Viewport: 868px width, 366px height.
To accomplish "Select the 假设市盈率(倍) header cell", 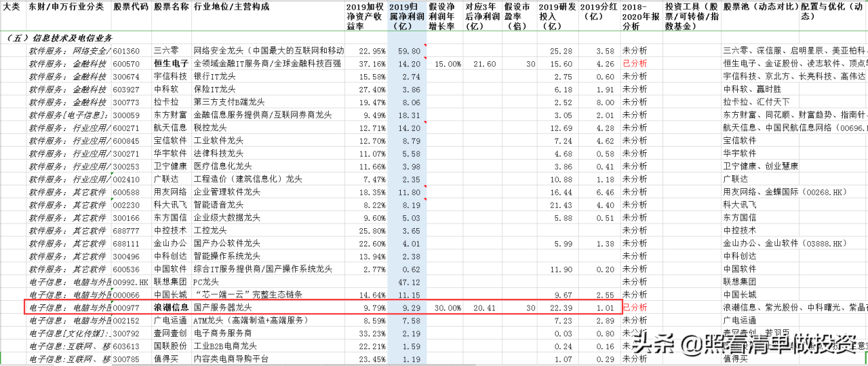I will tap(519, 16).
